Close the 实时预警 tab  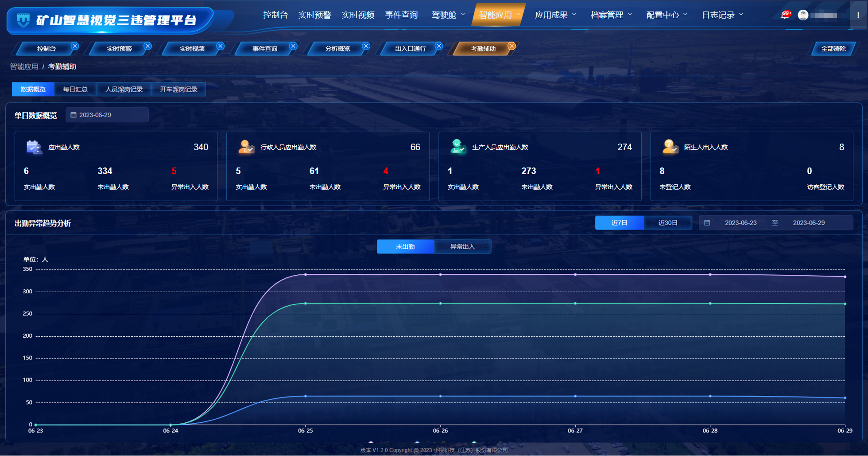pos(147,46)
